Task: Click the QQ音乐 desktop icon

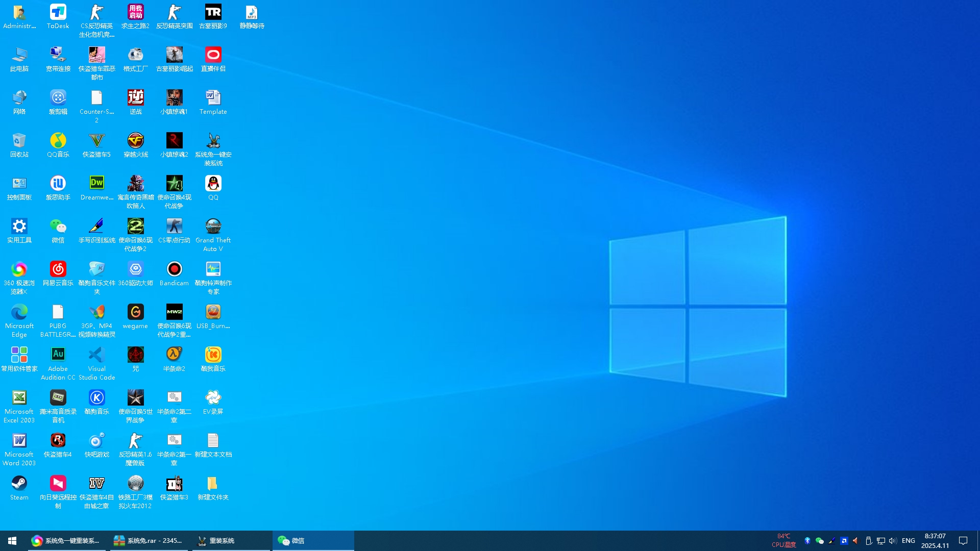Action: (x=58, y=141)
